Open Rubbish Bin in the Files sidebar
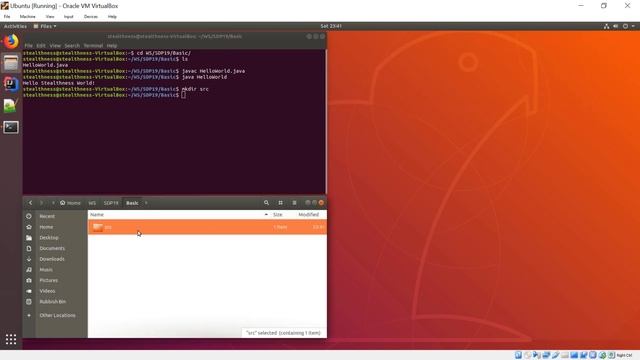This screenshot has width=640, height=360. [x=52, y=301]
